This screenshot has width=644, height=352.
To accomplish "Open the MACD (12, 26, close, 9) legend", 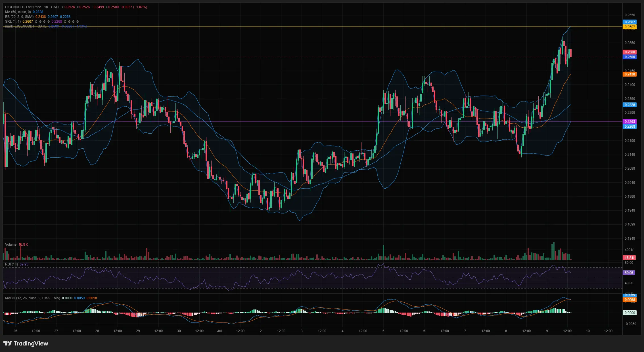I will [x=32, y=298].
